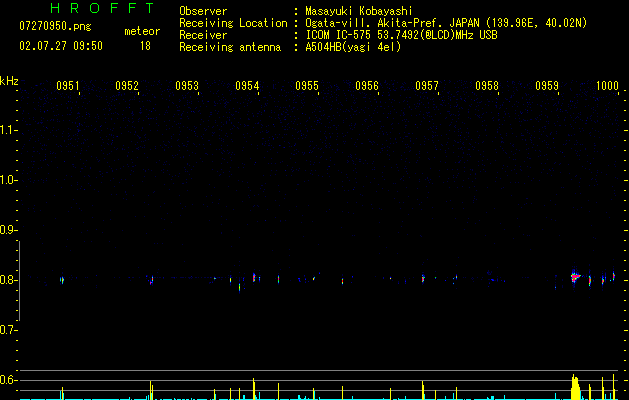Click the HROFFT title text

point(102,8)
